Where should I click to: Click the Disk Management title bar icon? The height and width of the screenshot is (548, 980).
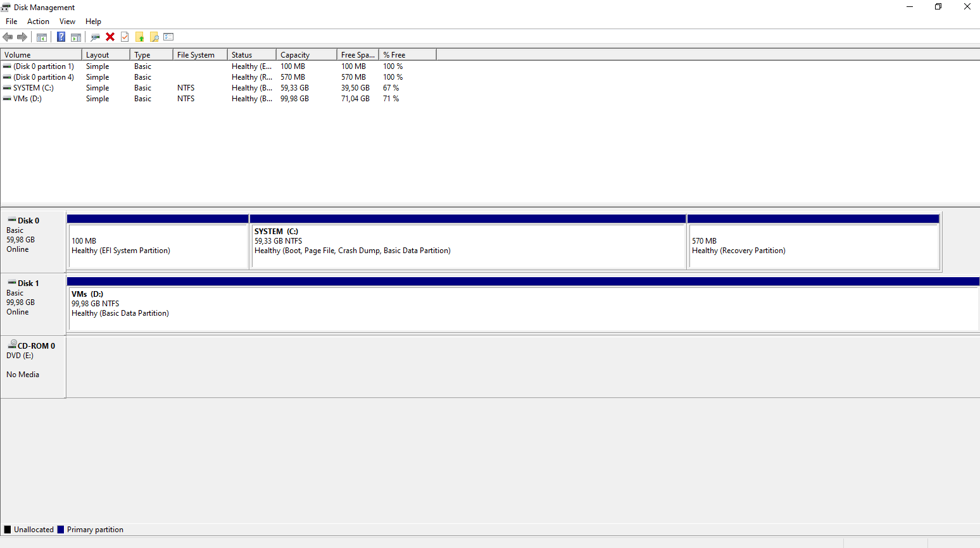click(x=6, y=7)
